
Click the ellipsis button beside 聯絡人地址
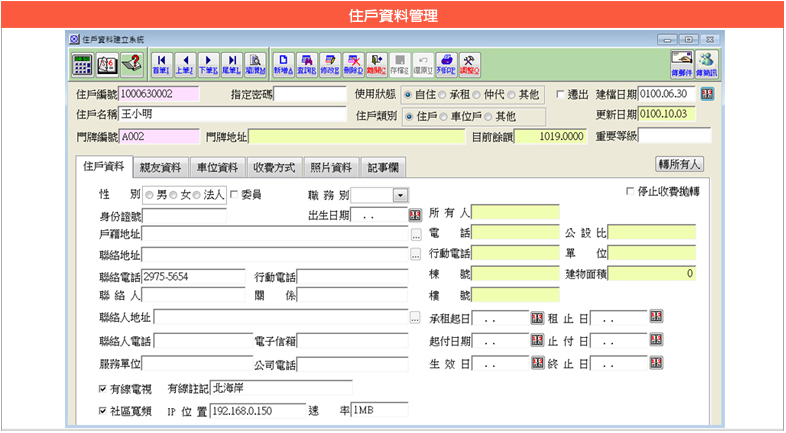416,318
